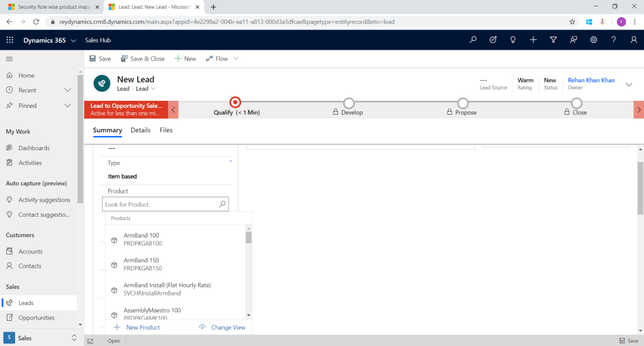Click the lightbulb assistant icon

click(513, 40)
